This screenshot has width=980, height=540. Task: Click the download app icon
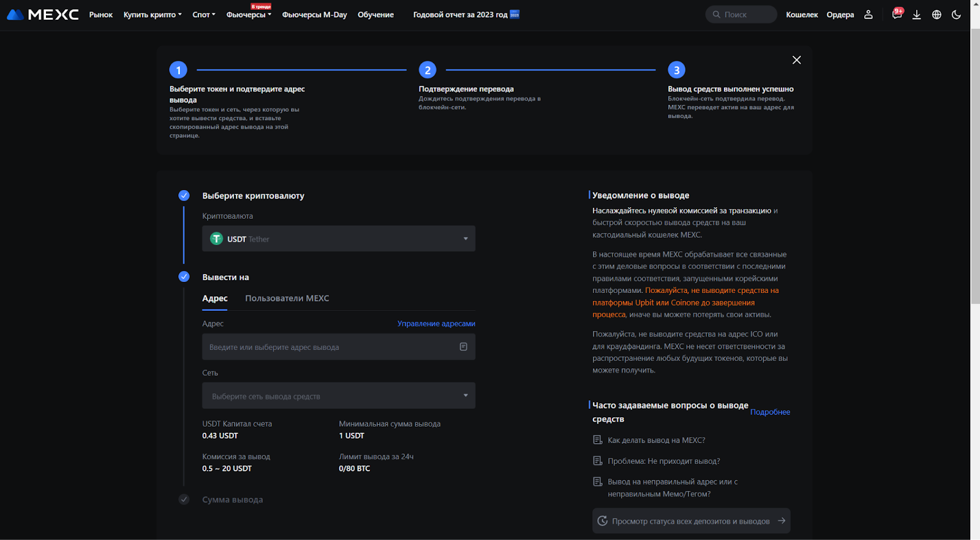click(916, 15)
